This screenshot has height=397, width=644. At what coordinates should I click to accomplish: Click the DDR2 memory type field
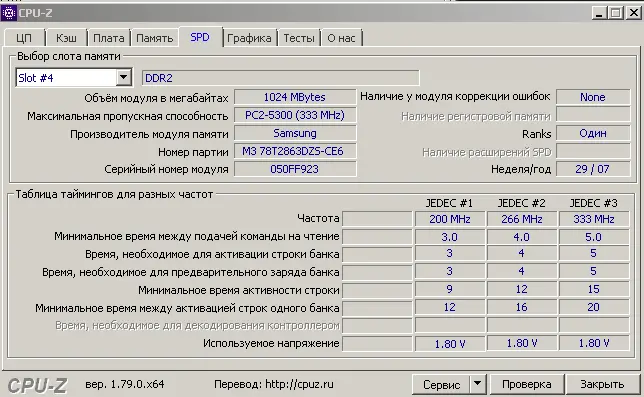click(281, 78)
